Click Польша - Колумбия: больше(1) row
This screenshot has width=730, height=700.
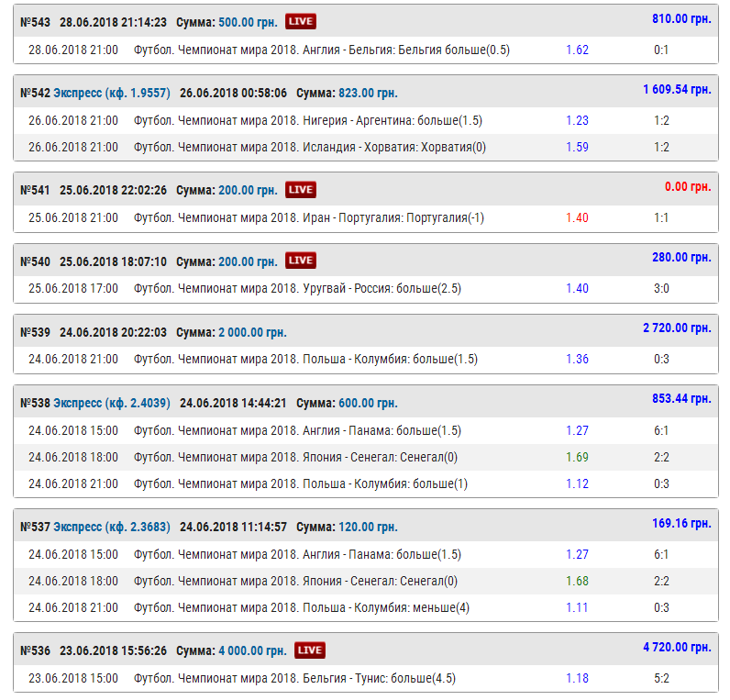366,483
